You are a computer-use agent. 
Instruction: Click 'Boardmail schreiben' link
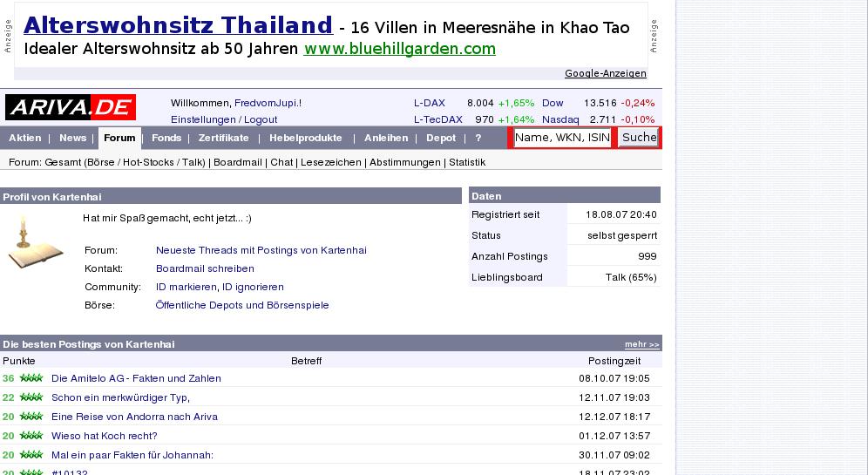(x=205, y=268)
